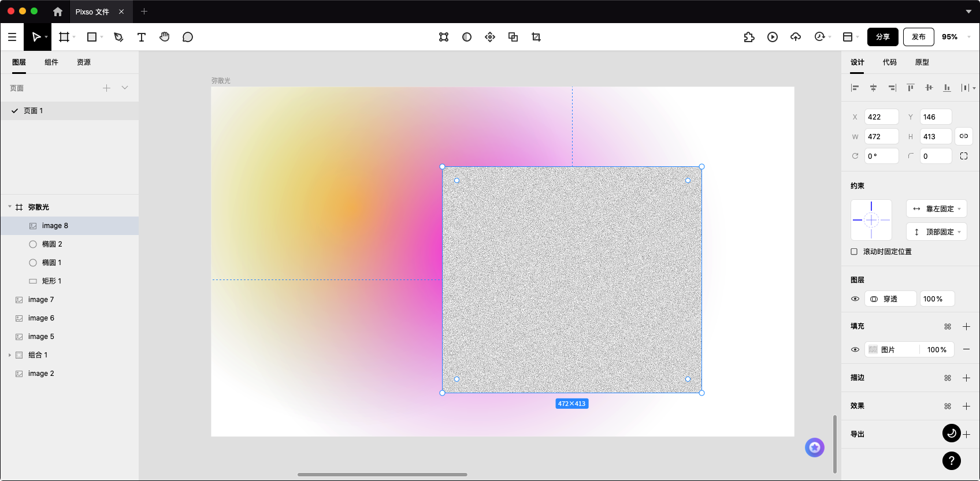Viewport: 980px width, 481px height.
Task: Click the horizontal canvas scrollbar
Action: 383,475
